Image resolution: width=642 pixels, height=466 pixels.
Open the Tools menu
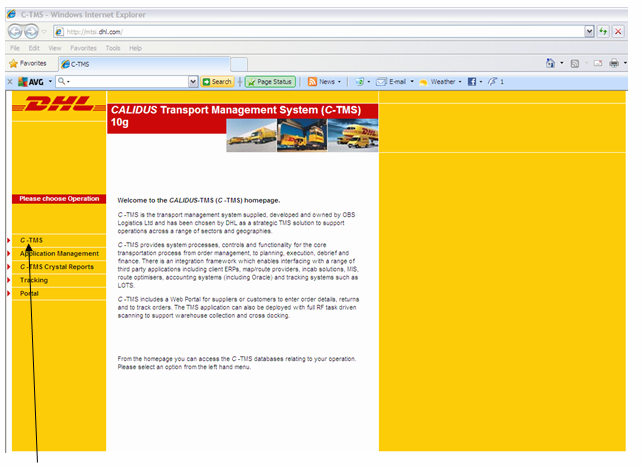click(x=113, y=48)
